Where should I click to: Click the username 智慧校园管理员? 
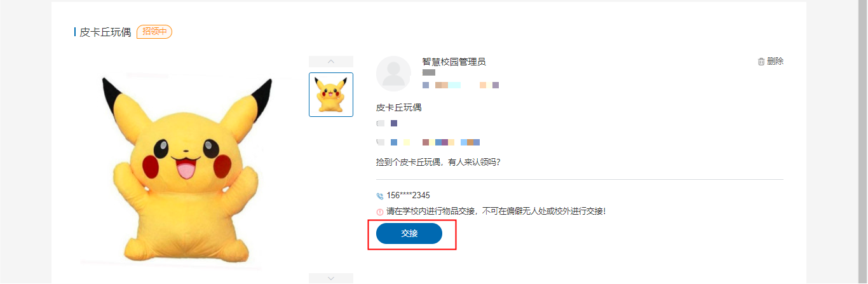(454, 62)
